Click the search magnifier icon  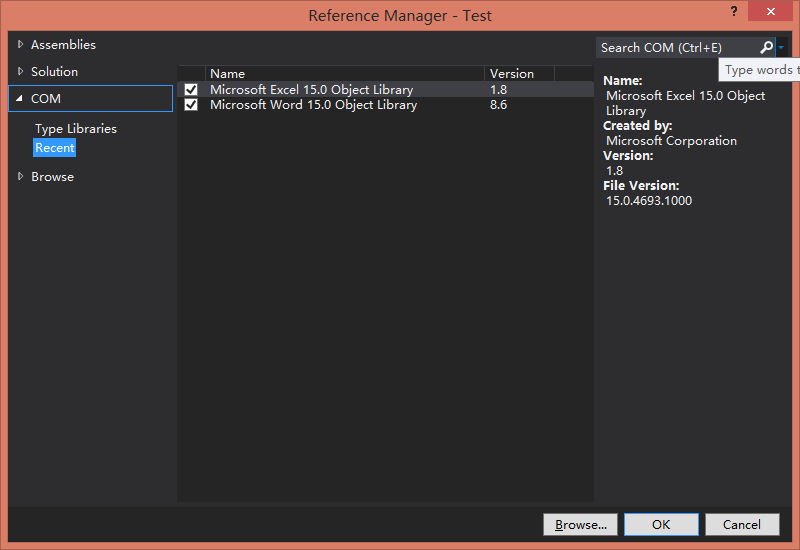coord(766,47)
